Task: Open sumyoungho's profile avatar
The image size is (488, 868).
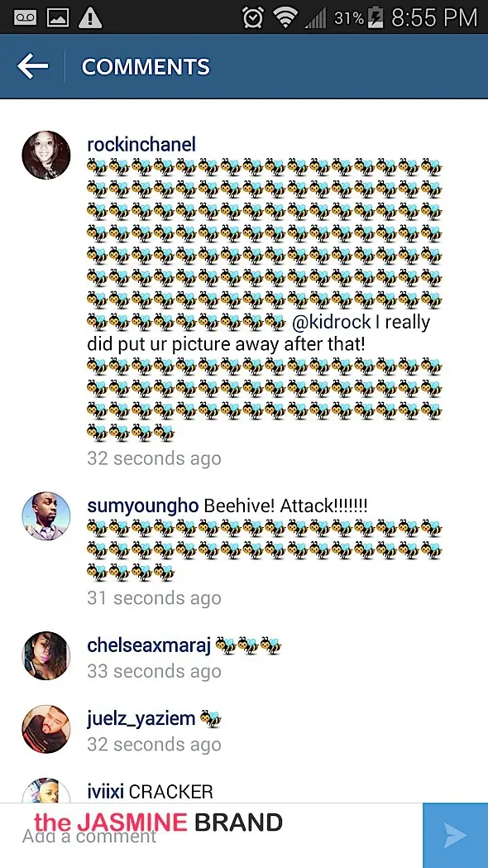Action: click(x=46, y=516)
